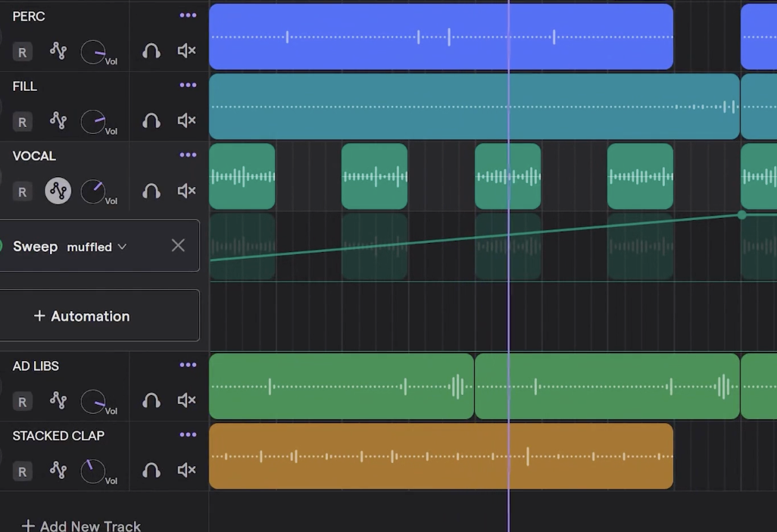Select the VOCAL track name

[x=34, y=156]
